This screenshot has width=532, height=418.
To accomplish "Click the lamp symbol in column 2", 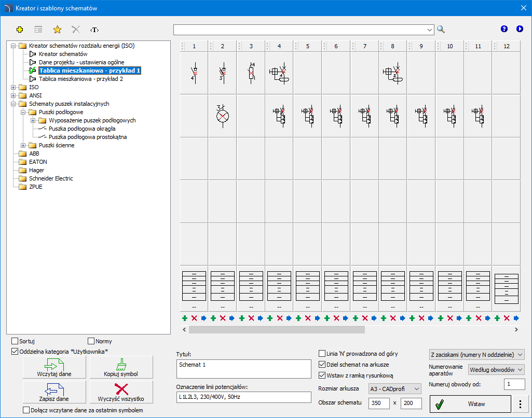I will 222,115.
